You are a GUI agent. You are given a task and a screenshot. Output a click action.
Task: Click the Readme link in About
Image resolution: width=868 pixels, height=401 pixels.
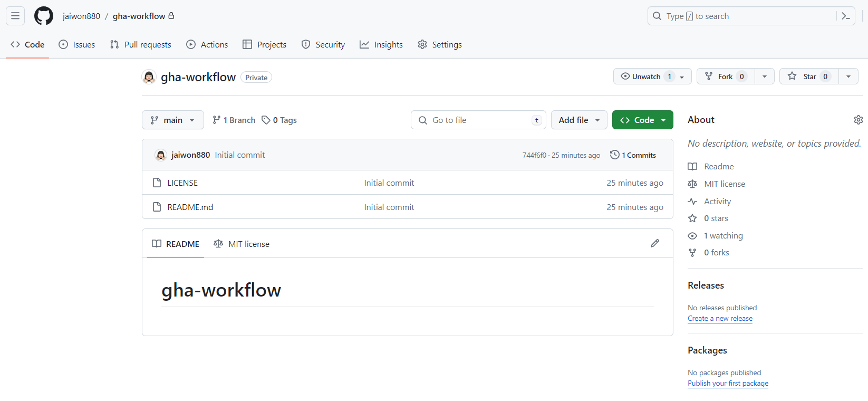[719, 166]
